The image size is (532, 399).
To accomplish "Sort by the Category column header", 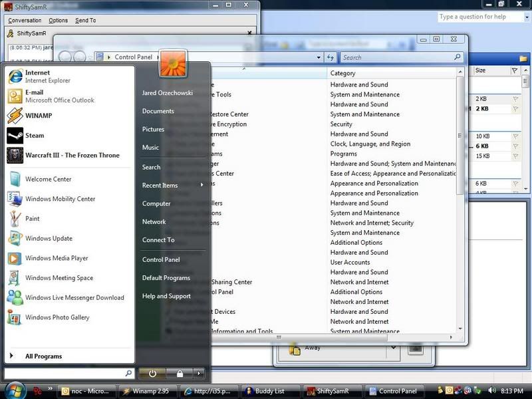I will pos(392,73).
